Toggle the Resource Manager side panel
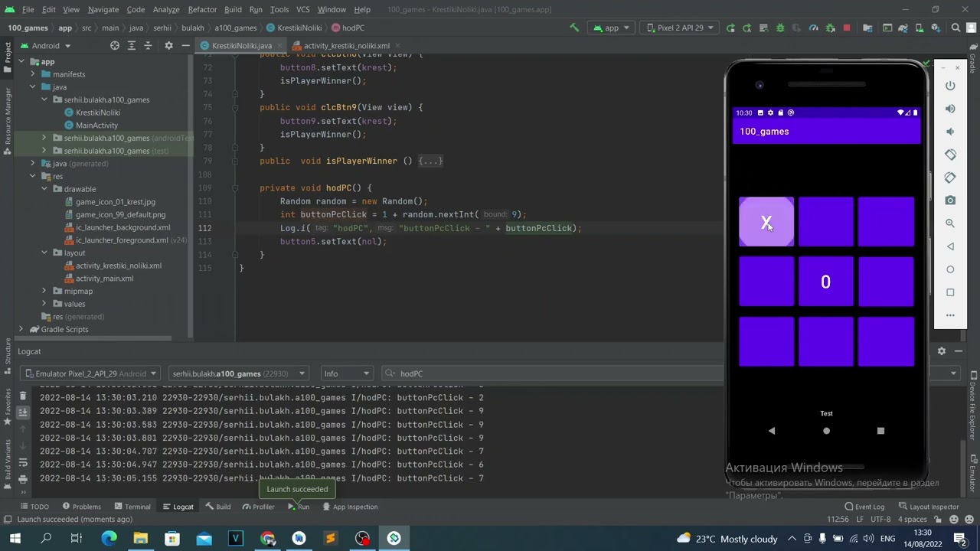The image size is (980, 551). [8, 116]
